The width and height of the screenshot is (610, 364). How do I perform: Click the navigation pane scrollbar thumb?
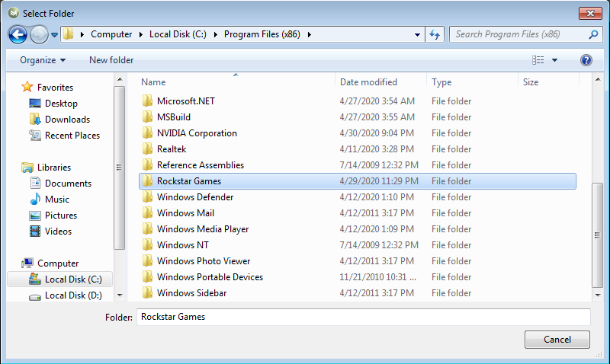(120, 168)
